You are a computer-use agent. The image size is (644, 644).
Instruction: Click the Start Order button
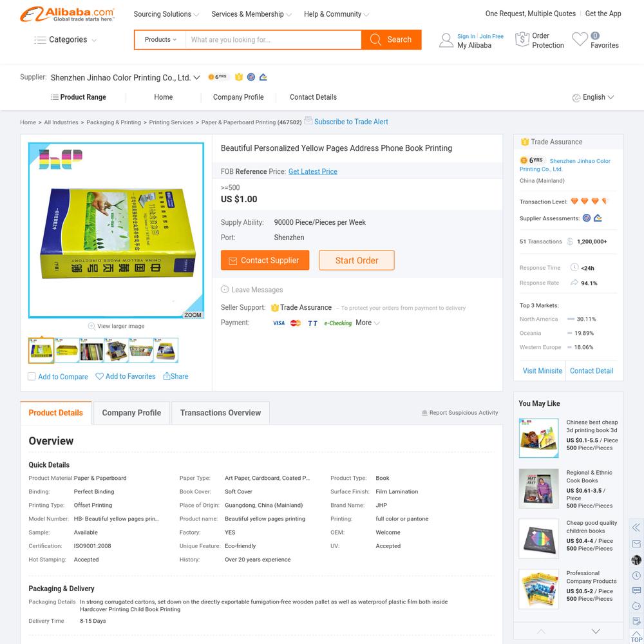tap(357, 260)
